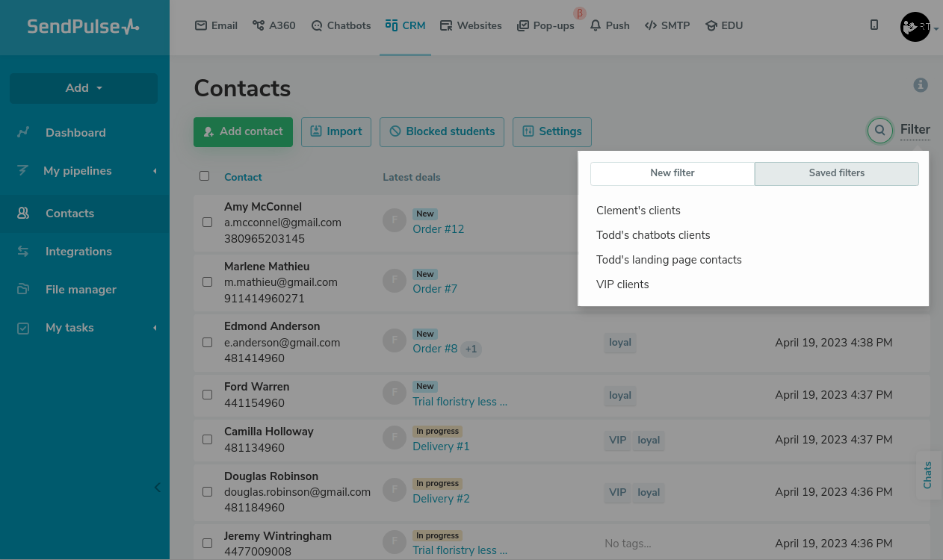Click the SendPulse logo
Image resolution: width=943 pixels, height=560 pixels.
(x=84, y=27)
